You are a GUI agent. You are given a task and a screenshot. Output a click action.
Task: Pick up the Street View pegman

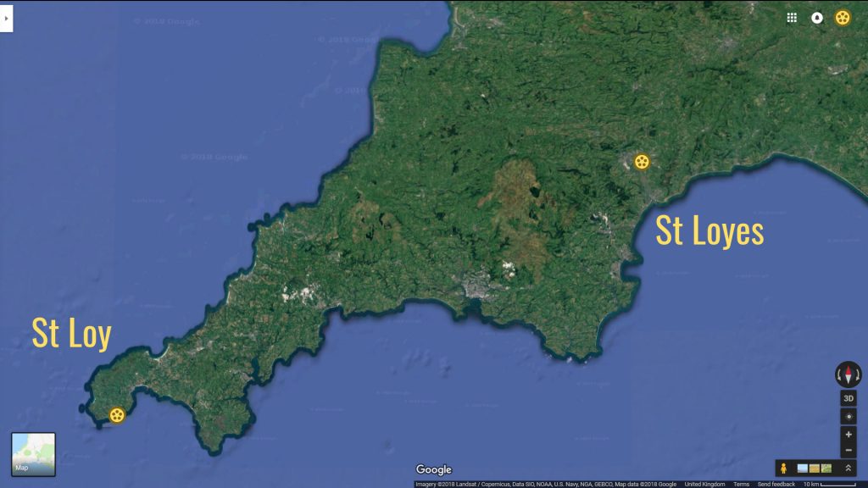click(x=784, y=468)
